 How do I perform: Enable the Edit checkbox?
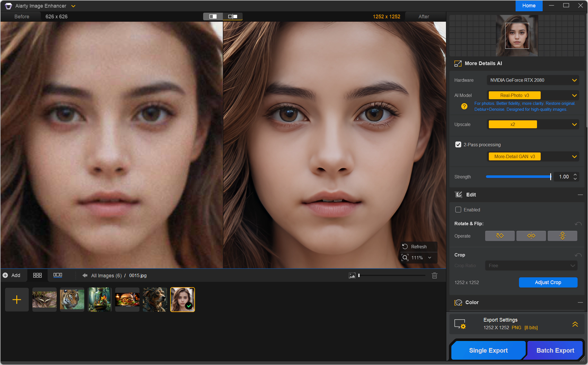click(x=458, y=210)
